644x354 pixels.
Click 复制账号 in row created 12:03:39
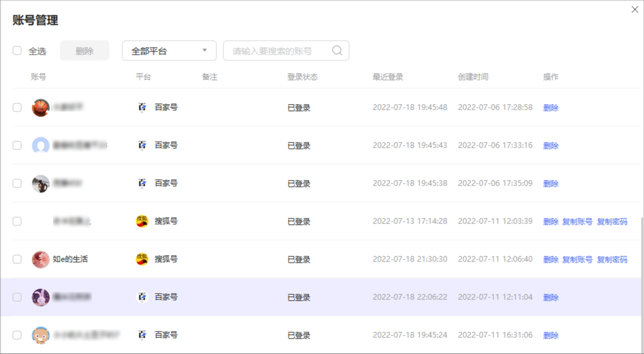[x=577, y=221]
